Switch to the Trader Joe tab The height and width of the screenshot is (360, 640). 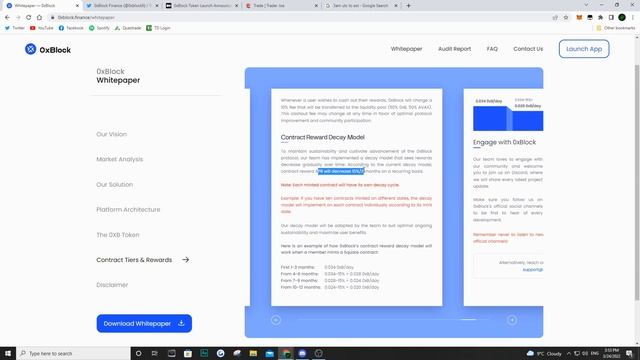coord(282,6)
